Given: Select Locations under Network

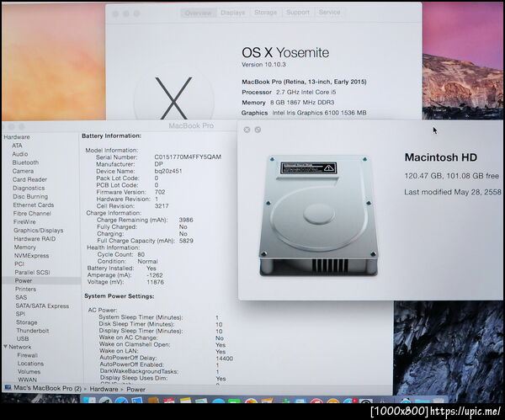Looking at the screenshot, I should click(30, 364).
